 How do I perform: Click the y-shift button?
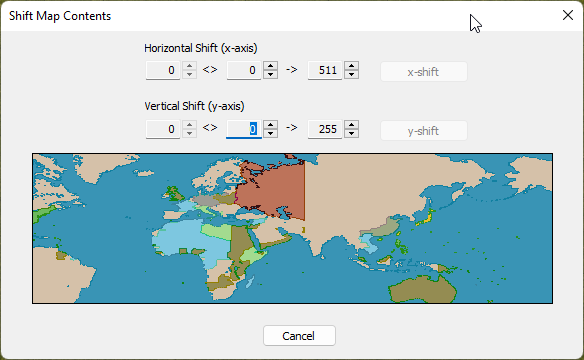pos(423,131)
